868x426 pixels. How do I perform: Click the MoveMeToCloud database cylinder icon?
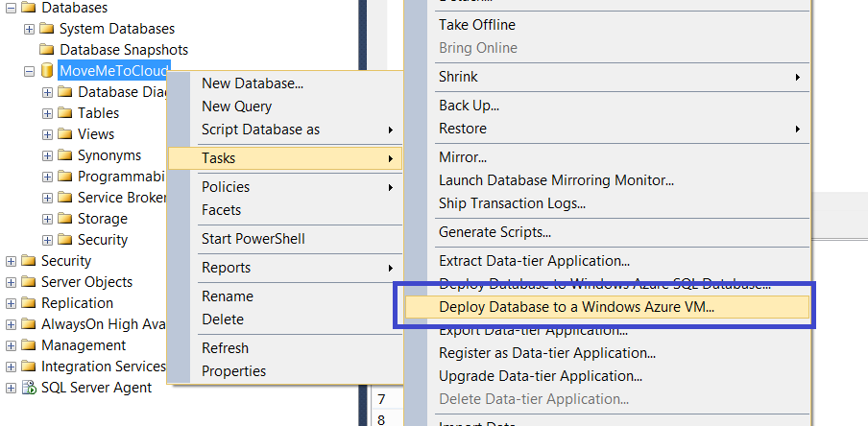(x=46, y=71)
